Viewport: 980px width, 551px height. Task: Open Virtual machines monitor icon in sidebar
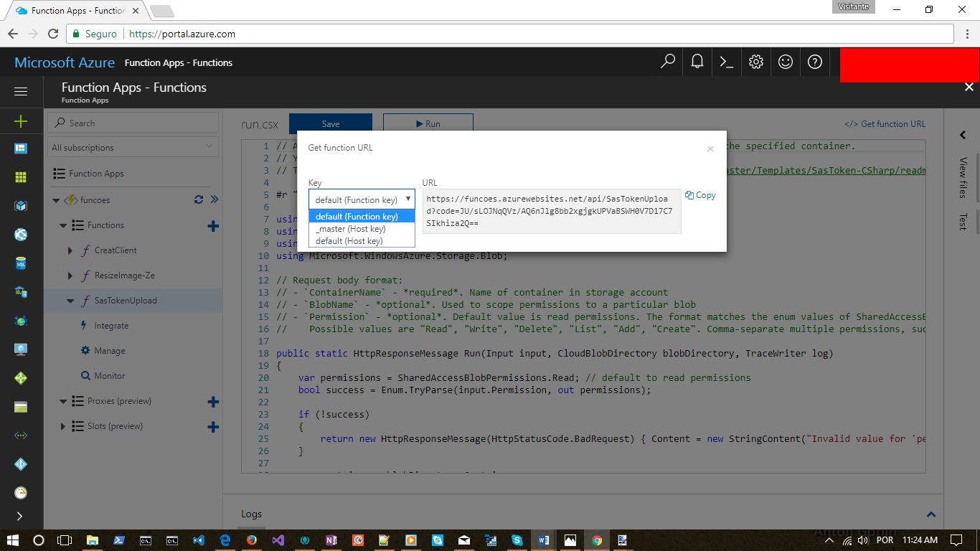click(x=21, y=349)
